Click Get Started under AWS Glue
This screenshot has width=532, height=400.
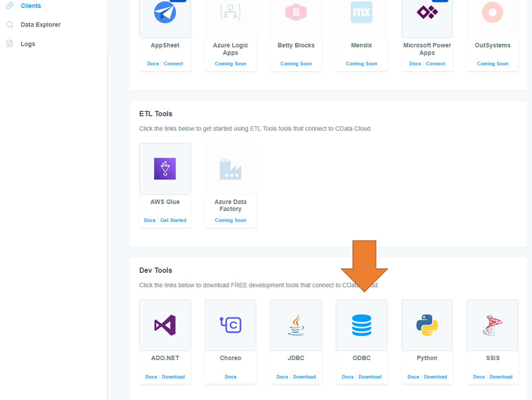[x=173, y=220]
